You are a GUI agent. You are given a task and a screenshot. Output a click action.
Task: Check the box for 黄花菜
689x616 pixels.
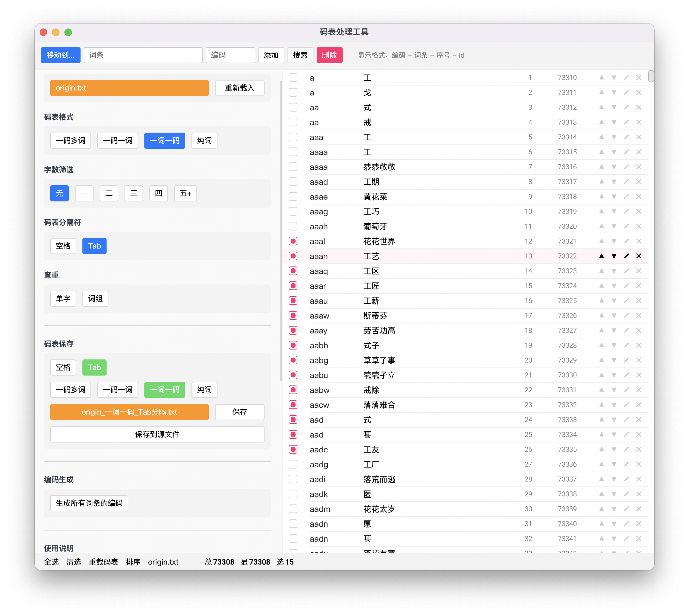(x=293, y=196)
